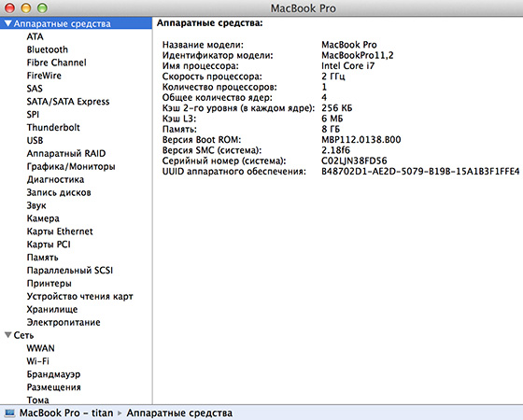Click the Серийный номер (система) label
Image resolution: width=523 pixels, height=420 pixels.
pos(224,161)
